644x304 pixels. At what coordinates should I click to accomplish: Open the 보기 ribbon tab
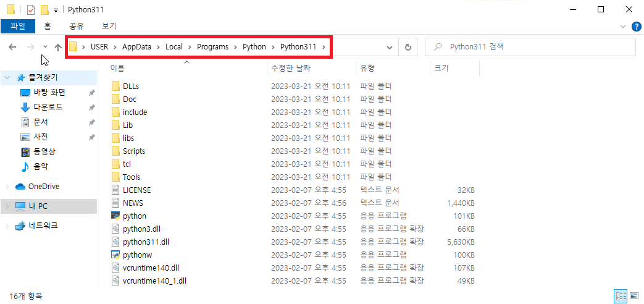tap(109, 27)
